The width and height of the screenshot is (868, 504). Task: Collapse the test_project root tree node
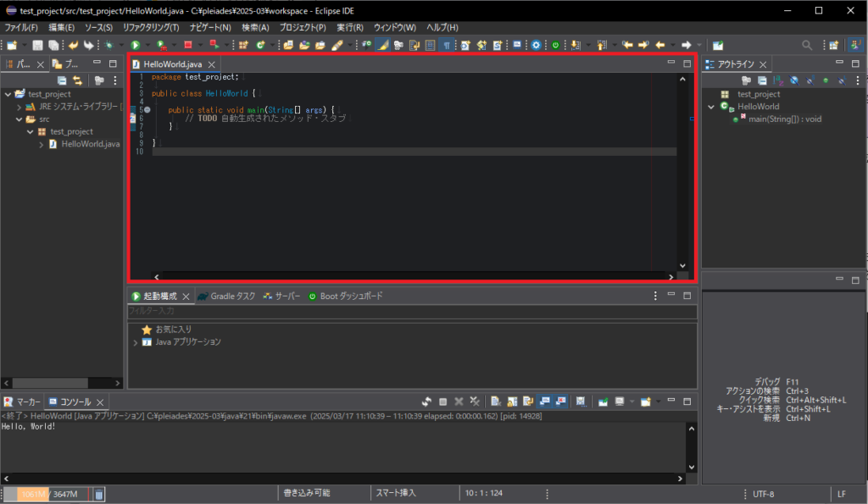8,94
